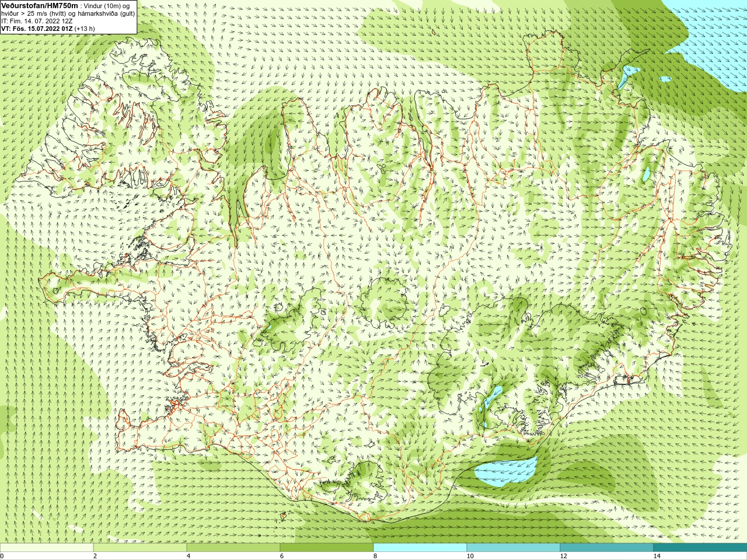Click the Veðurstofan/HM750m title text
Image resolution: width=747 pixels, height=560 pixels.
click(x=40, y=5)
